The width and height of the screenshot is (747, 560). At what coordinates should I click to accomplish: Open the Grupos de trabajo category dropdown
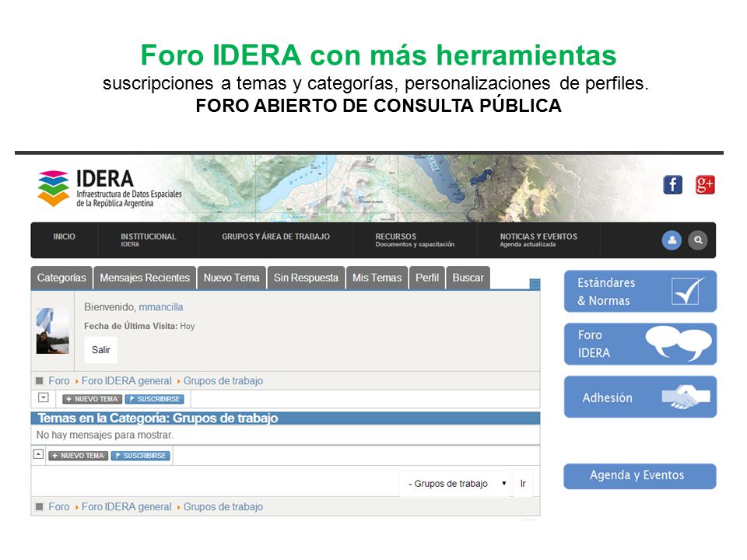[x=454, y=484]
